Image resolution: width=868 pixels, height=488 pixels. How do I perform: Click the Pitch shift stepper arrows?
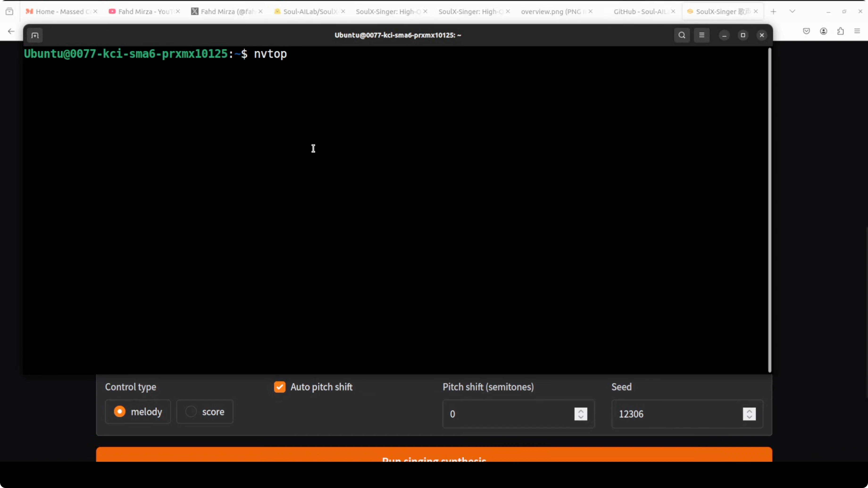[x=580, y=414]
